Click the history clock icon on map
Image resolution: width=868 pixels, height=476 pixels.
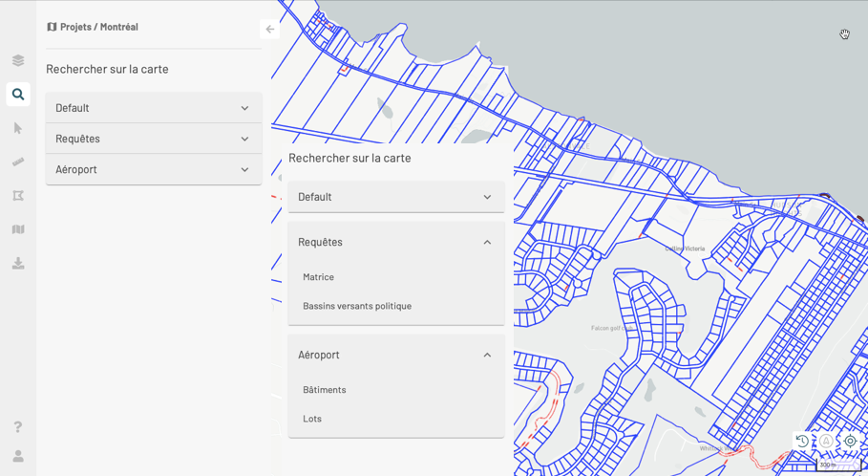(802, 441)
